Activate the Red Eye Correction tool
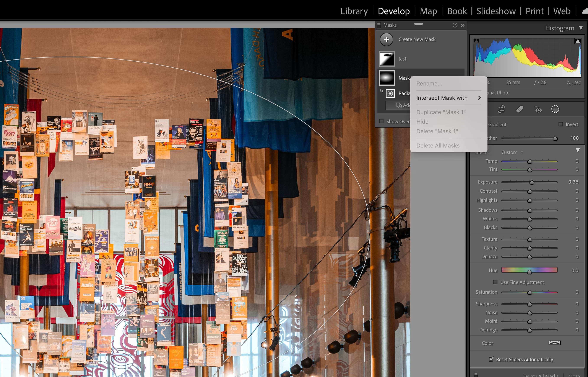This screenshot has height=377, width=588. [x=538, y=109]
